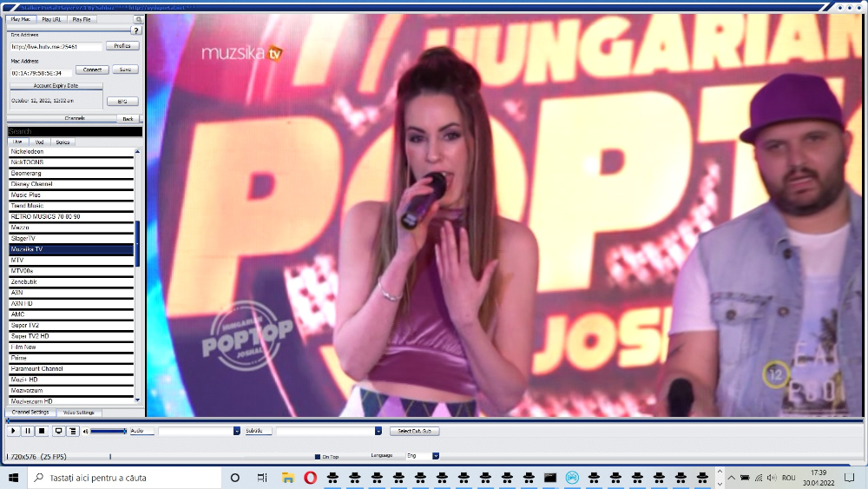Viewport: 868px width, 489px height.
Task: Click the DNS Address input field
Action: [x=56, y=47]
